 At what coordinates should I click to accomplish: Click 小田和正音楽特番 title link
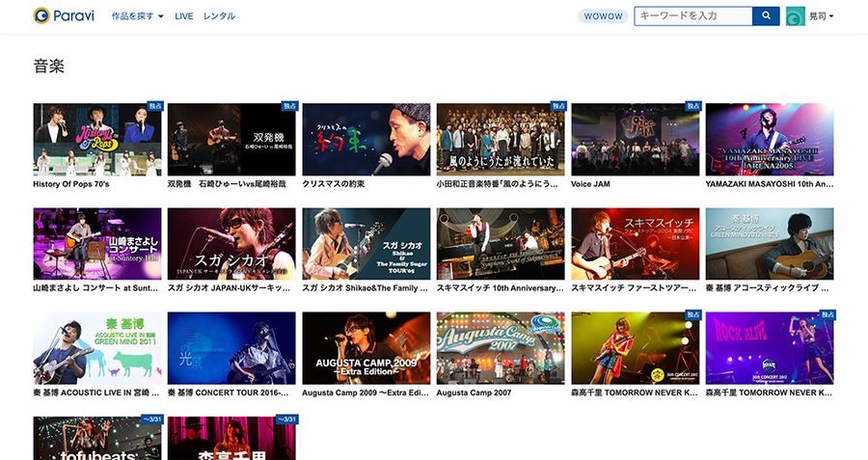coord(497,184)
